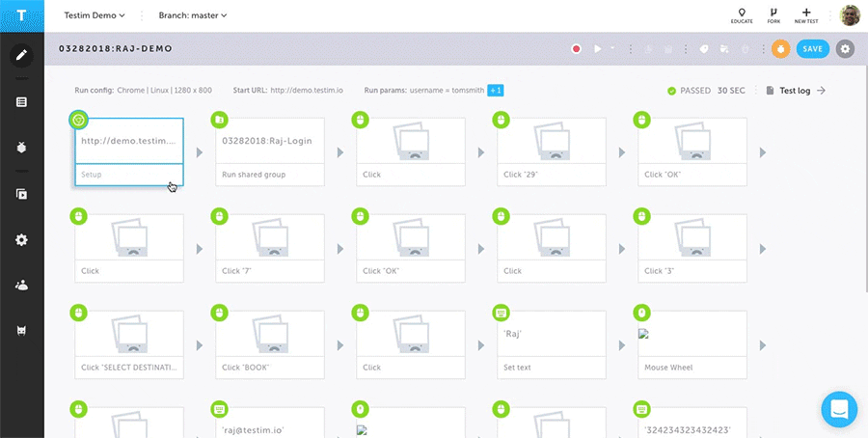
Task: Open the user profile avatar
Action: pyautogui.click(x=850, y=15)
